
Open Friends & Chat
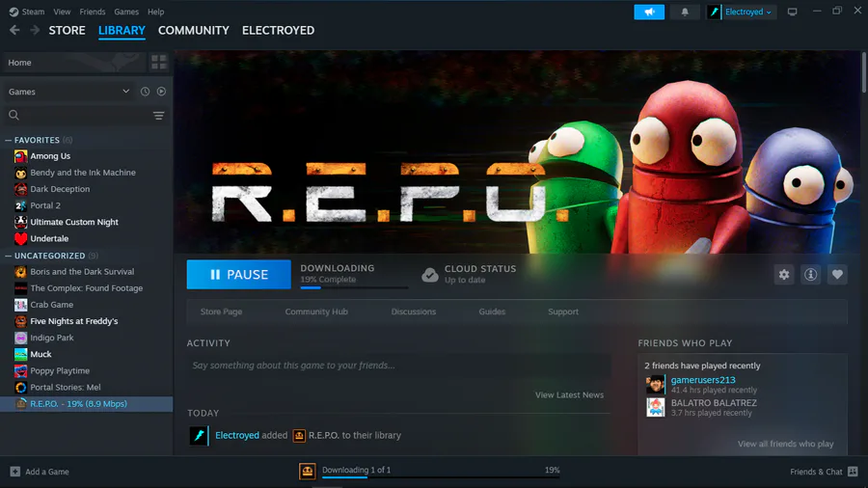824,472
